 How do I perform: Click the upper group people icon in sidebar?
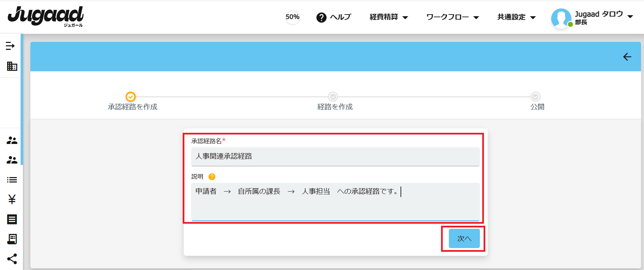[x=12, y=140]
